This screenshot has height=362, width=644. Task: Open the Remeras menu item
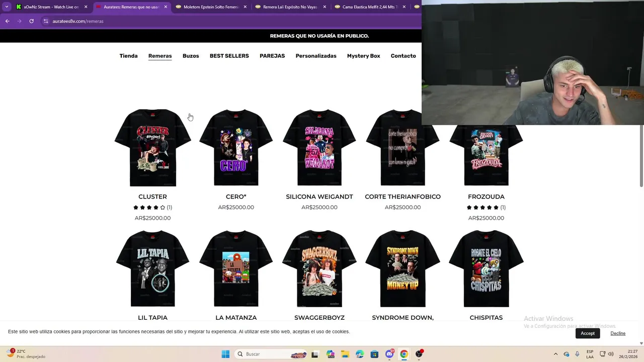click(x=160, y=56)
